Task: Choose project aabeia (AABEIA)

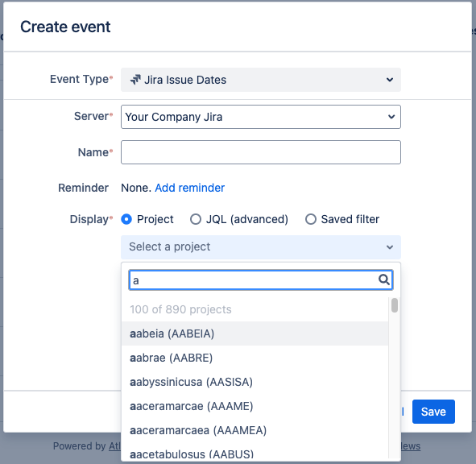Action: (x=255, y=333)
